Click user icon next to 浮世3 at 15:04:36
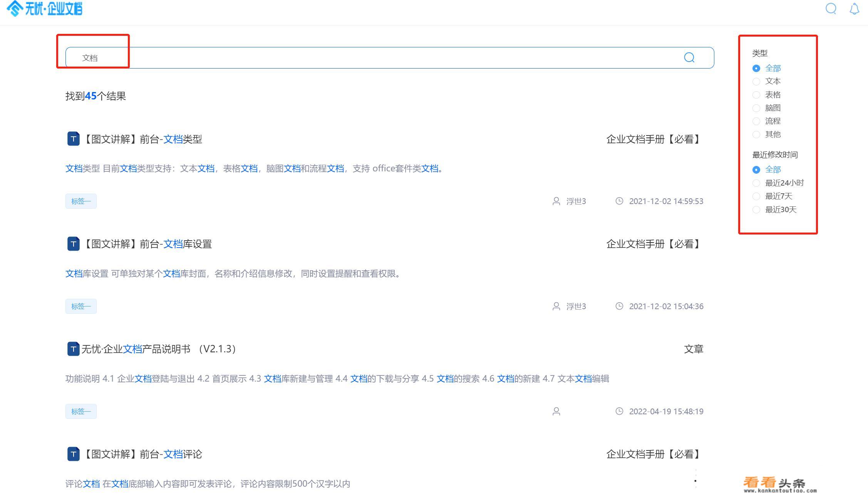868x504 pixels. point(556,306)
